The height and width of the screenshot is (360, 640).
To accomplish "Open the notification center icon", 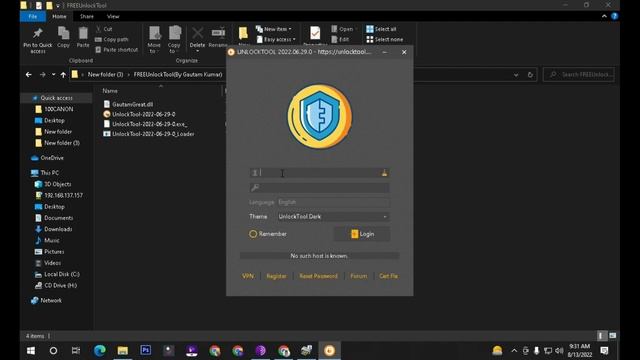I will click(x=604, y=351).
